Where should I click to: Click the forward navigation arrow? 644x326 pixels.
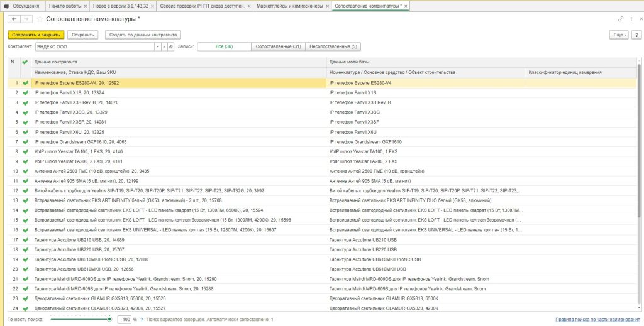26,19
